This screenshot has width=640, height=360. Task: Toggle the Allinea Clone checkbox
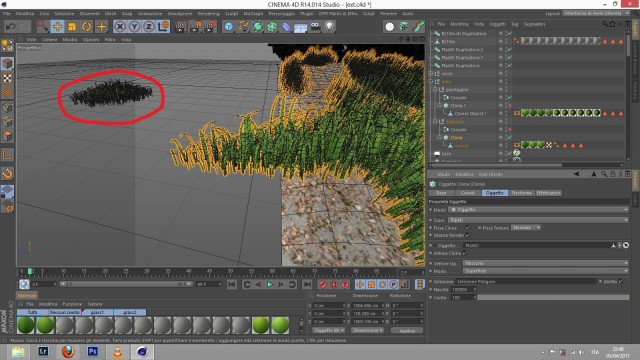(x=464, y=253)
